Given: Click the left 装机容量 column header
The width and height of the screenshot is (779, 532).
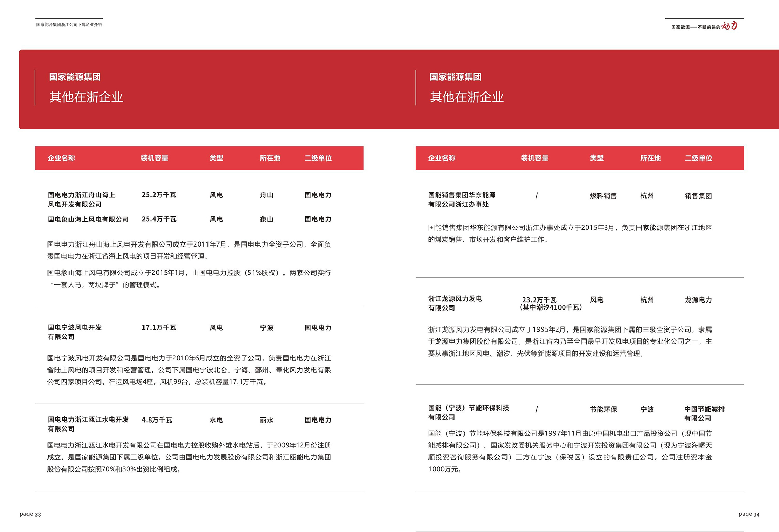Looking at the screenshot, I should [154, 158].
